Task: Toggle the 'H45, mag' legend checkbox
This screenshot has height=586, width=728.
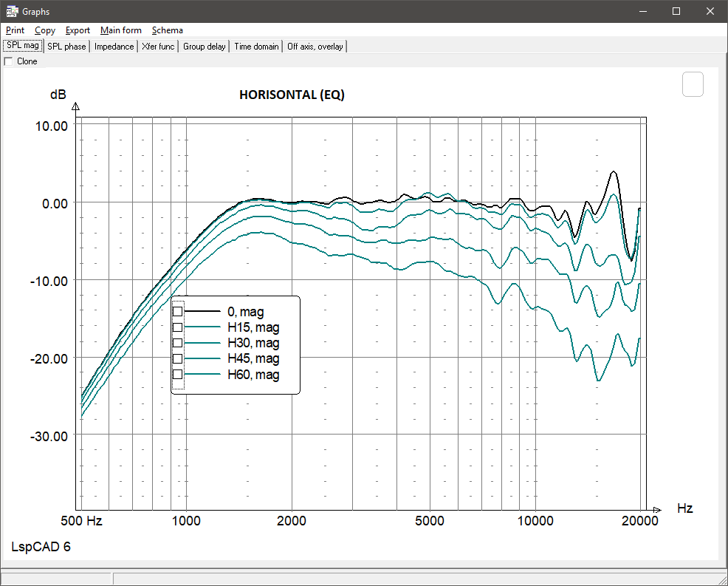Action: click(177, 358)
